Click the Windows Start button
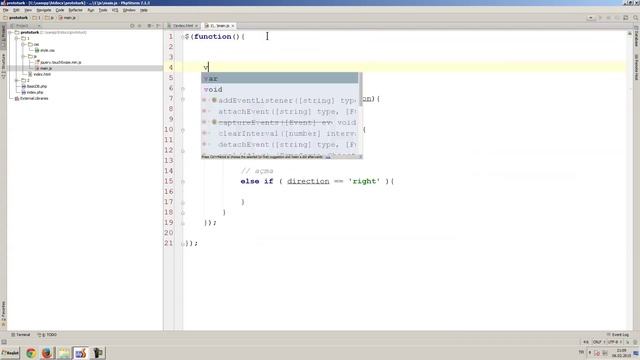 (10, 353)
